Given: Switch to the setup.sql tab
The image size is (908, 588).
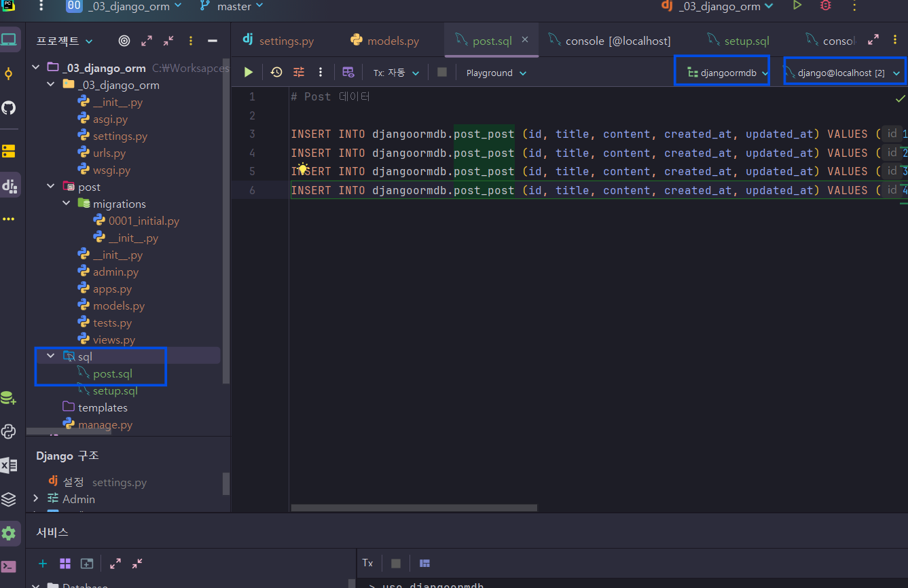Looking at the screenshot, I should pyautogui.click(x=738, y=41).
